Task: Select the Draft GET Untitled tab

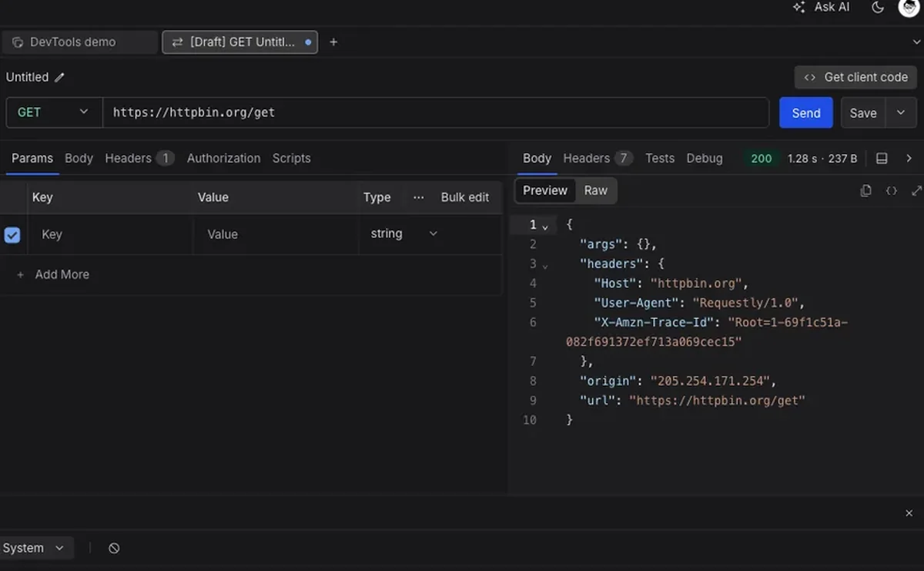Action: 239,42
